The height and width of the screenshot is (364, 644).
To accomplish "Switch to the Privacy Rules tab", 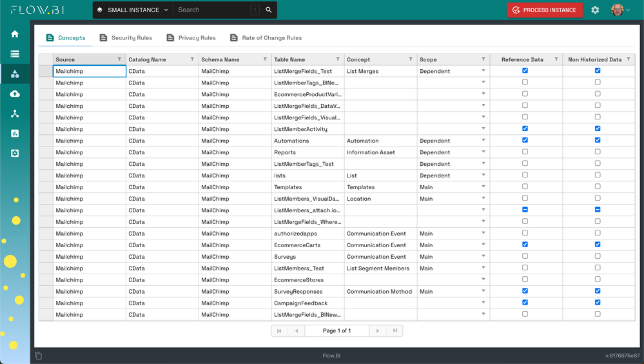I will (x=191, y=38).
